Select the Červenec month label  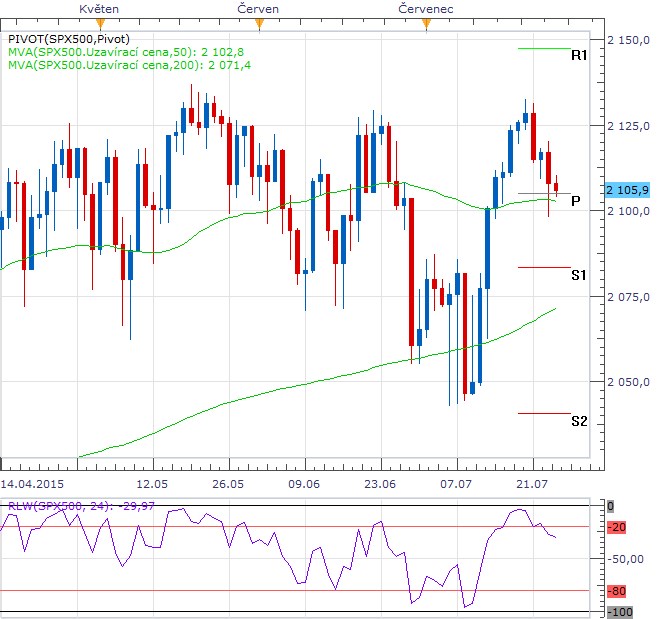(426, 9)
